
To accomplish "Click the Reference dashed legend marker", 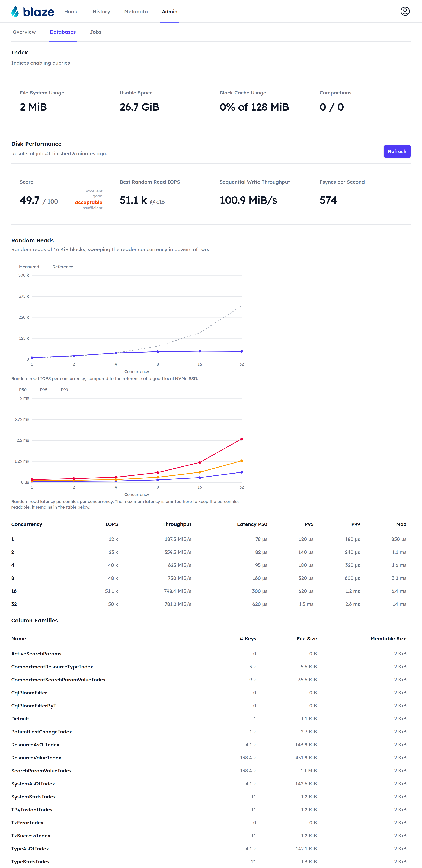I will [47, 267].
